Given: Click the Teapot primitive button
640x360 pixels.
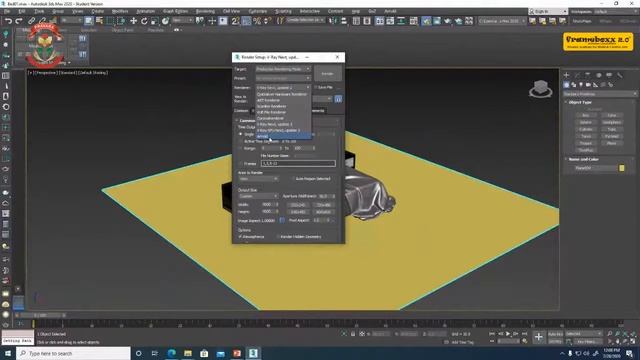Looking at the screenshot, I should pos(586,143).
